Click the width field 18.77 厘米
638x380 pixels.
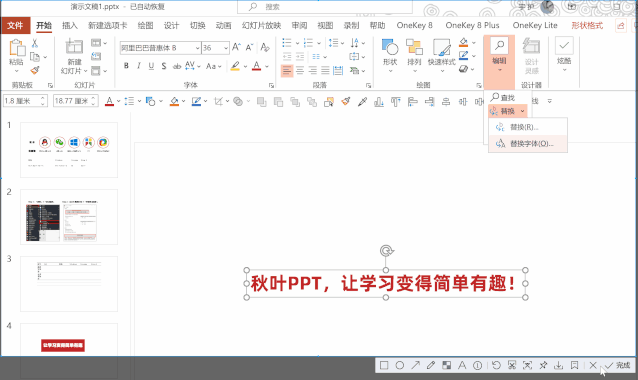pos(76,101)
